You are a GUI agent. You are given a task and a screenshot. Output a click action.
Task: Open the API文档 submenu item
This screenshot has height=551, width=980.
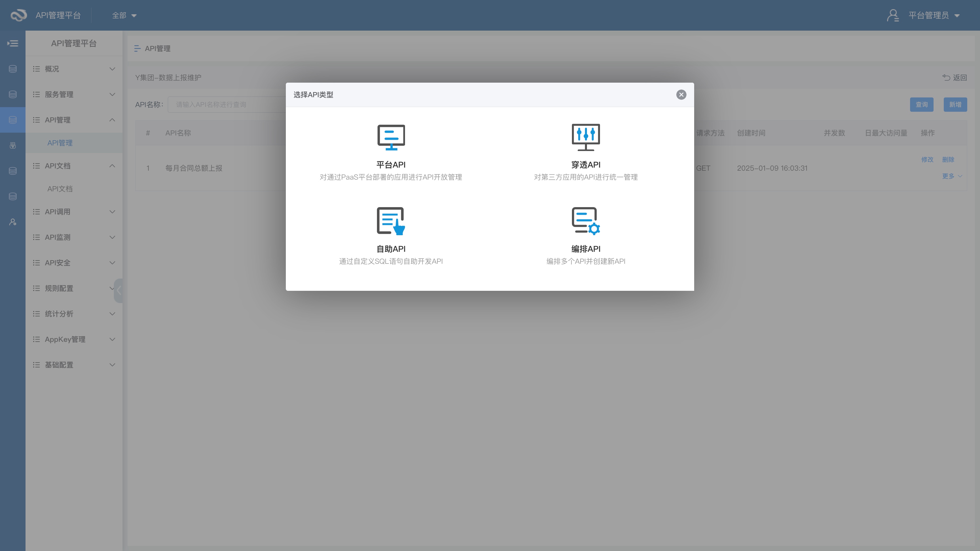click(60, 189)
